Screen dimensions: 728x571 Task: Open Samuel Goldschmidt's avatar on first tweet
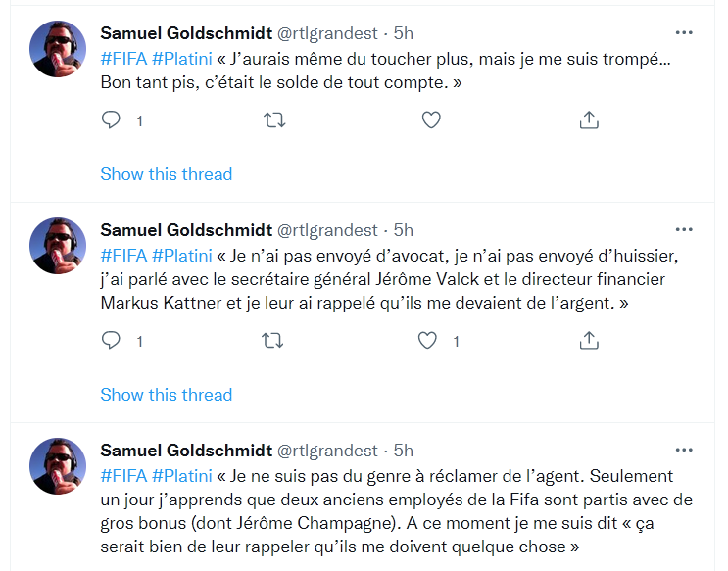pyautogui.click(x=58, y=49)
